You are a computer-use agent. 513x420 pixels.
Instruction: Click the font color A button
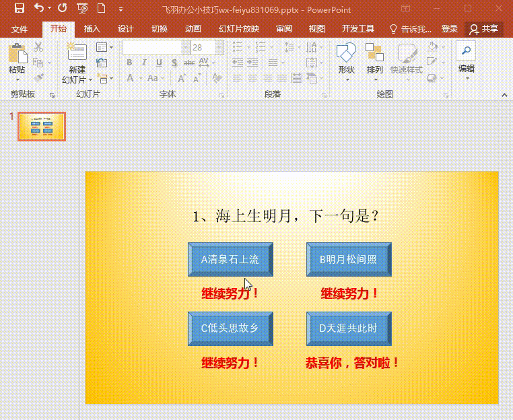click(x=130, y=78)
